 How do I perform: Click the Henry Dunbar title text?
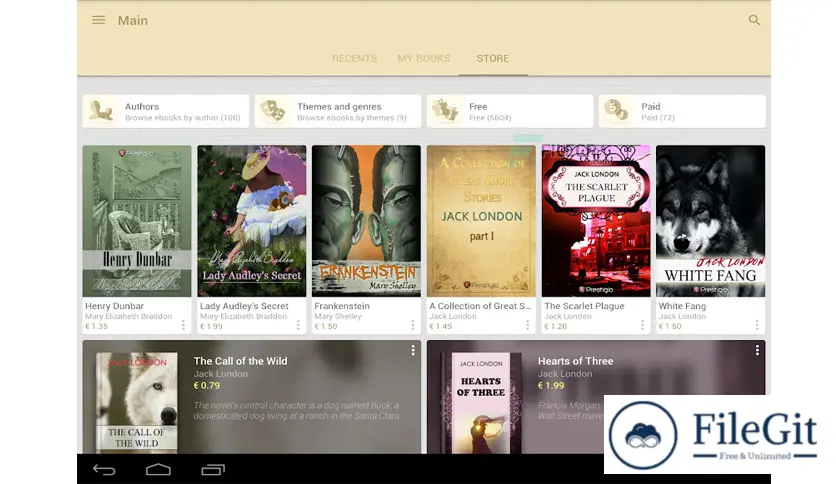click(x=115, y=306)
